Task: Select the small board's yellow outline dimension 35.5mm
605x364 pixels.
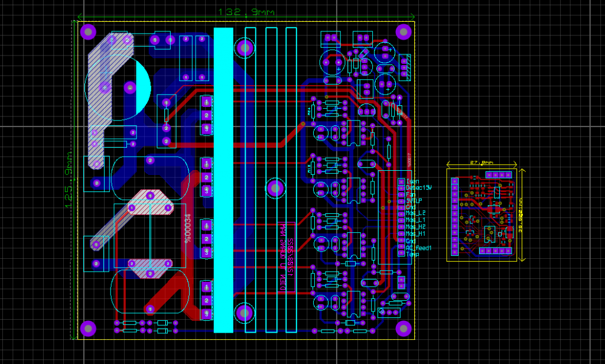Action: point(521,216)
